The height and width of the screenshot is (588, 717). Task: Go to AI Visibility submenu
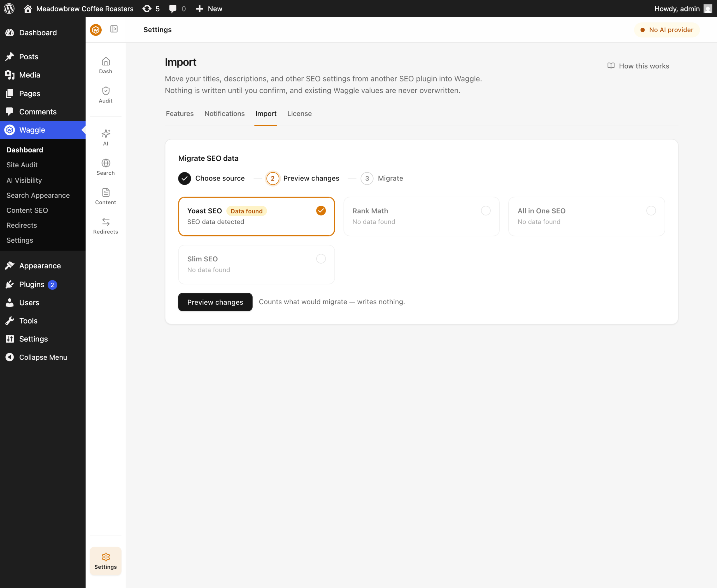[x=24, y=180]
